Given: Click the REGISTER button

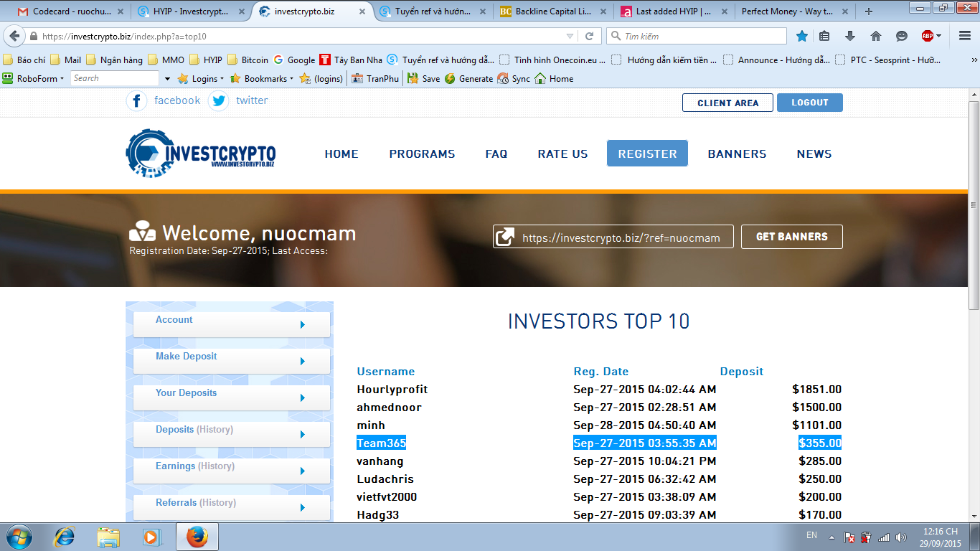Looking at the screenshot, I should pyautogui.click(x=647, y=154).
